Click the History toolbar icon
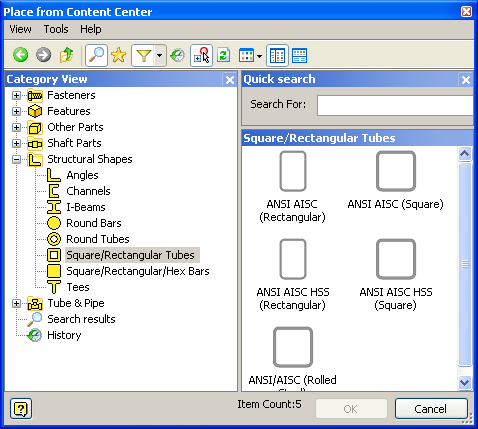This screenshot has width=478, height=429. click(x=177, y=55)
